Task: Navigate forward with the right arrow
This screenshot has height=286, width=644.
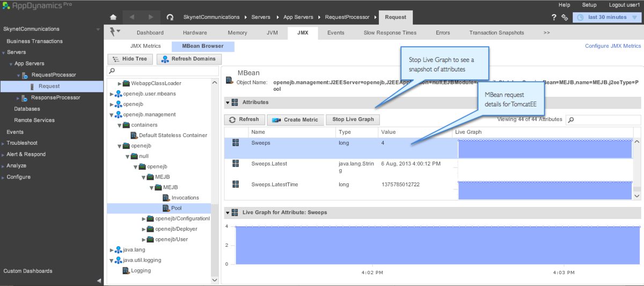Action: [x=151, y=17]
